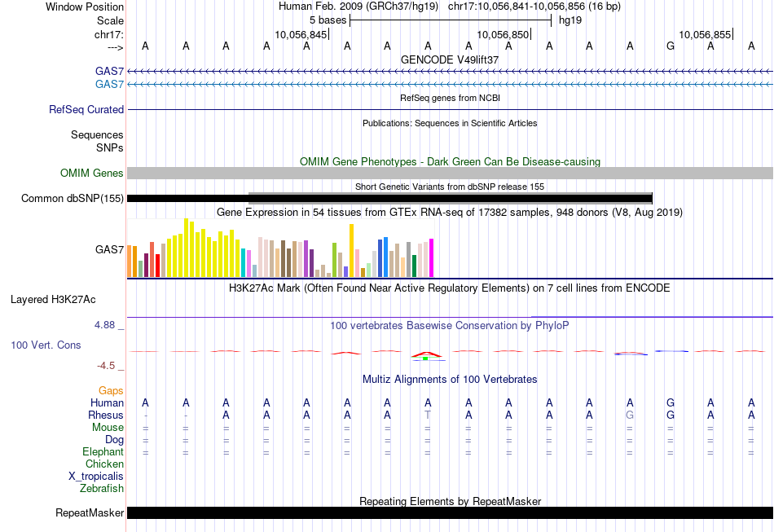Select the RepeatMasker track label
The height and width of the screenshot is (532, 774).
click(x=90, y=512)
